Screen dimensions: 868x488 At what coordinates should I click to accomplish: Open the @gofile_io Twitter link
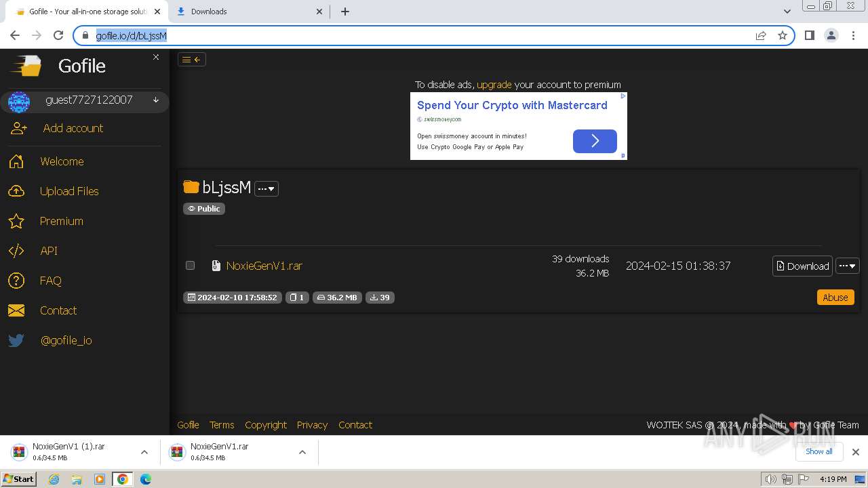tap(66, 340)
